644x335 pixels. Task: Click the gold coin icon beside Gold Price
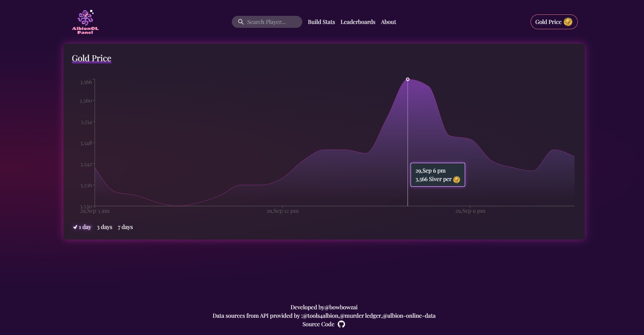[568, 21]
